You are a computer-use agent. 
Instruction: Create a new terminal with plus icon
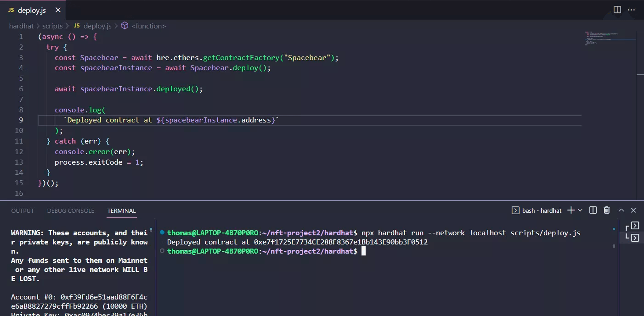[571, 210]
